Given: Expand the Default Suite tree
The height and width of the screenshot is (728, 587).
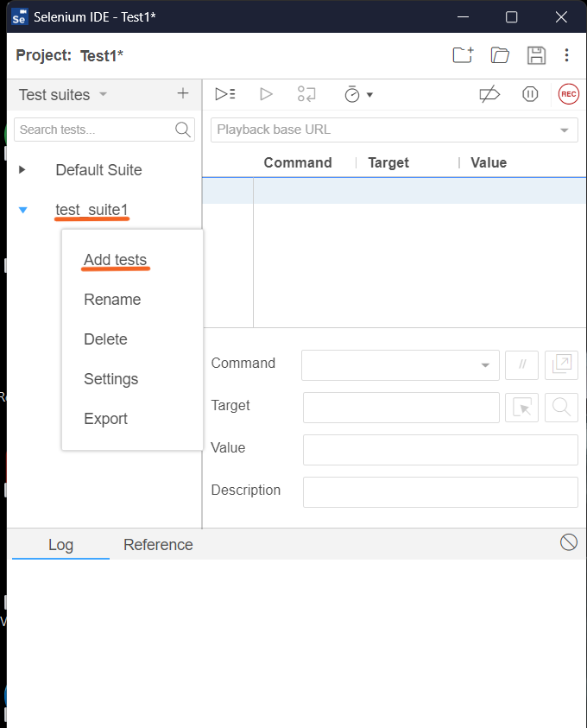Looking at the screenshot, I should tap(22, 170).
